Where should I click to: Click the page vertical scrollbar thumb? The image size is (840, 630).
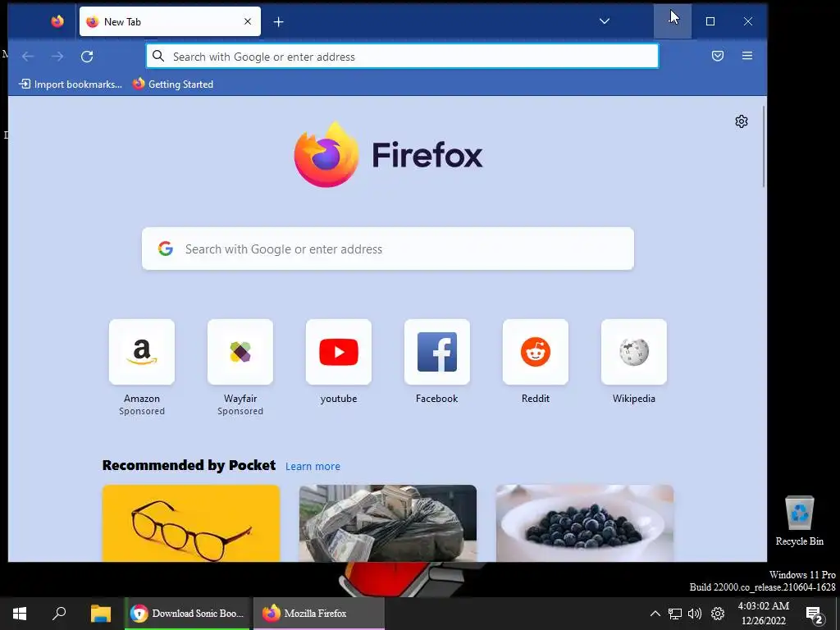(x=765, y=147)
